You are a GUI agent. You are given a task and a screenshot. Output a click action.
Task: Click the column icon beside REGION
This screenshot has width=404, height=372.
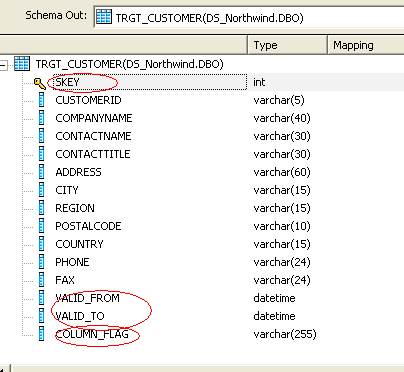click(x=42, y=208)
